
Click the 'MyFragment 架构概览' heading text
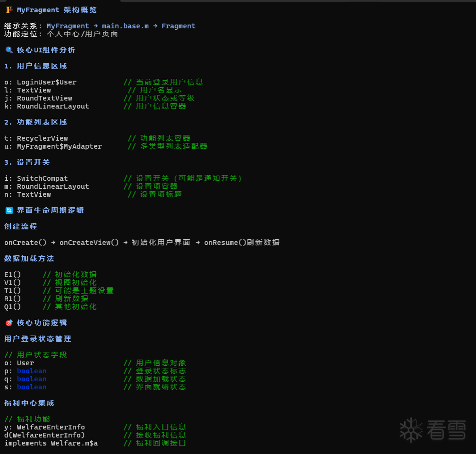(57, 10)
